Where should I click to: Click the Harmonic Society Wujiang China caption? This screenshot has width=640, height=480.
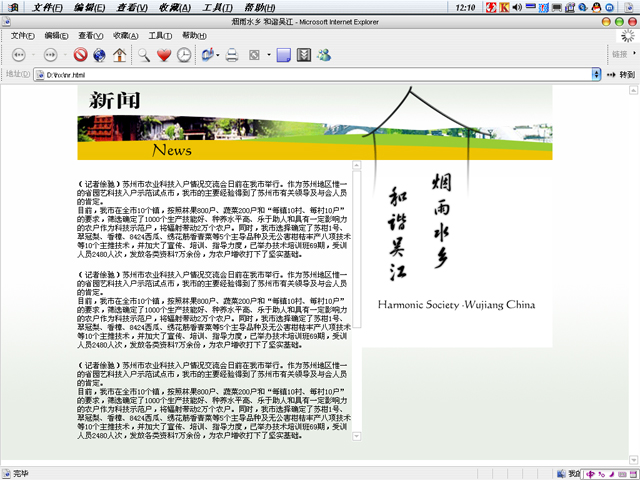coord(456,305)
